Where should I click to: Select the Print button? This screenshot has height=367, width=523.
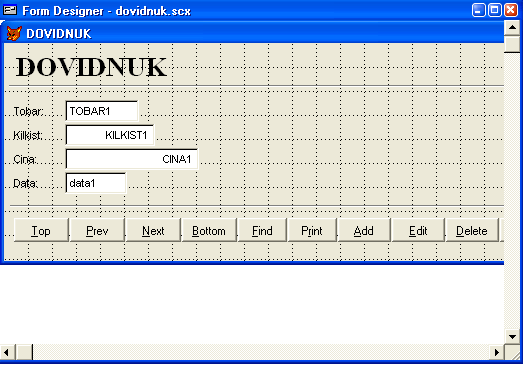312,230
